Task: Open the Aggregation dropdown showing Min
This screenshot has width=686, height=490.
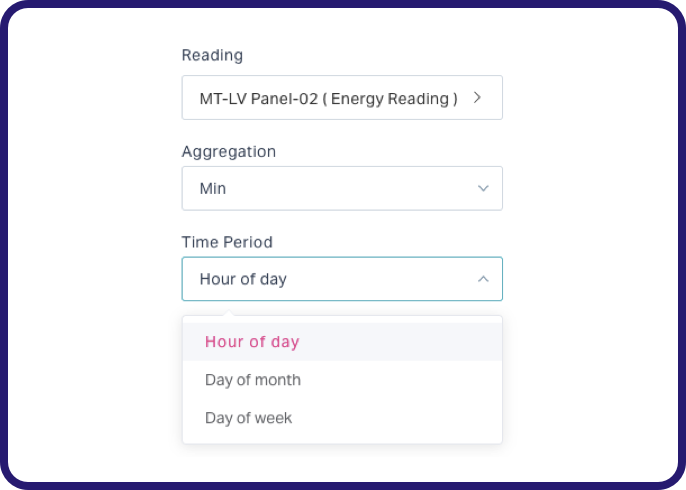Action: tap(342, 188)
